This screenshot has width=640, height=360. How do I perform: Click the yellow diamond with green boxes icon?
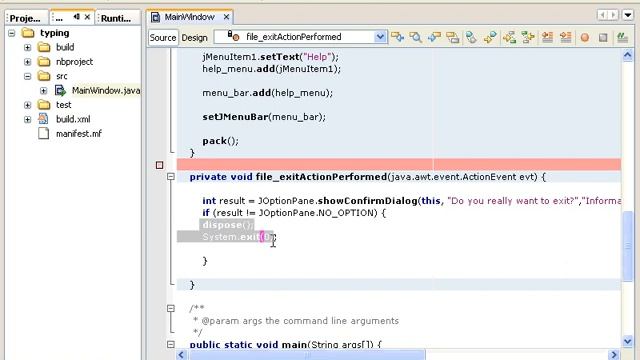(509, 38)
